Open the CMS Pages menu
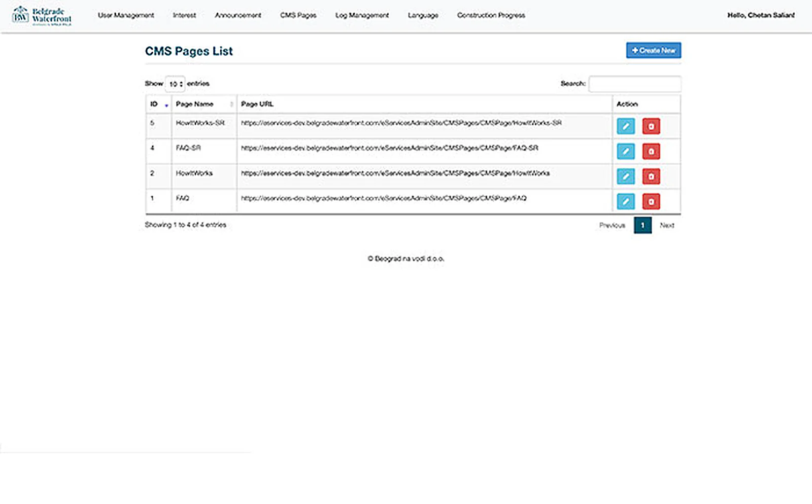 (298, 15)
